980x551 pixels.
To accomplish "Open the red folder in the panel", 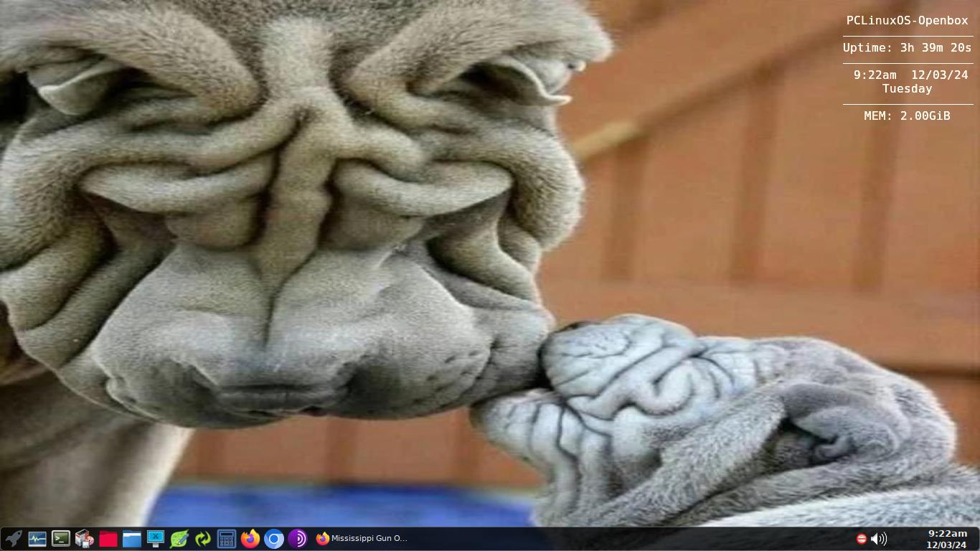I will point(108,538).
